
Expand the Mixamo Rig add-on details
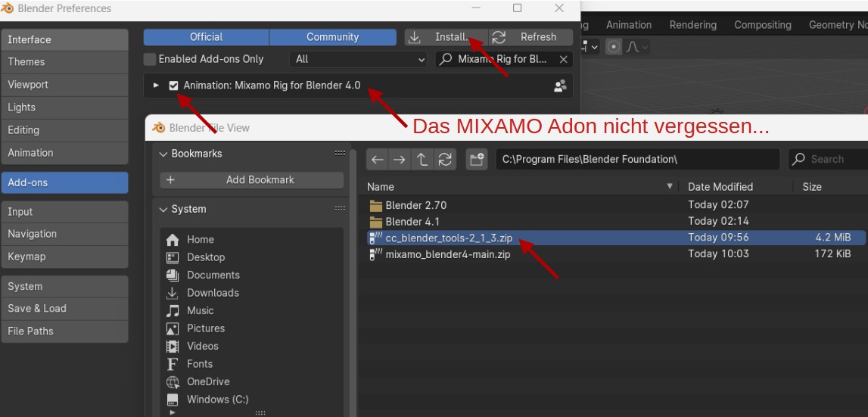point(156,86)
